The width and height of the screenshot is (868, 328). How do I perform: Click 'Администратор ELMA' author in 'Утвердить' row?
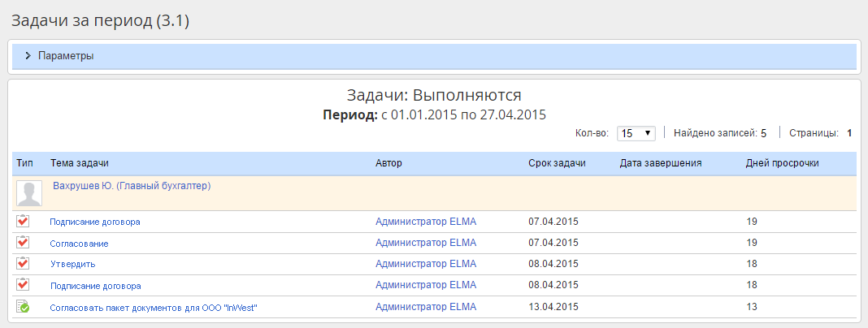426,264
